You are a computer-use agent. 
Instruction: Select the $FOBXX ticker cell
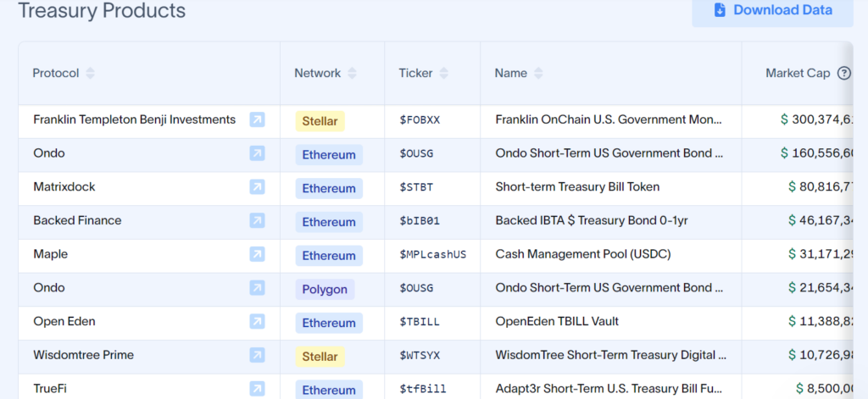point(420,120)
